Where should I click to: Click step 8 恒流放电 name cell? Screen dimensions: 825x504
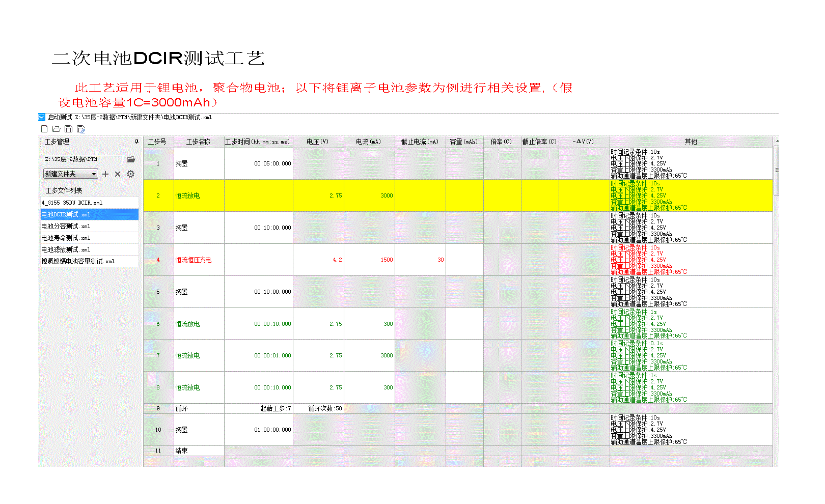[x=199, y=387]
